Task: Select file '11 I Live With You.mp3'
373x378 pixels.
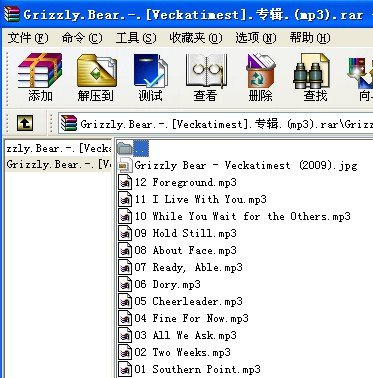Action: tap(201, 199)
